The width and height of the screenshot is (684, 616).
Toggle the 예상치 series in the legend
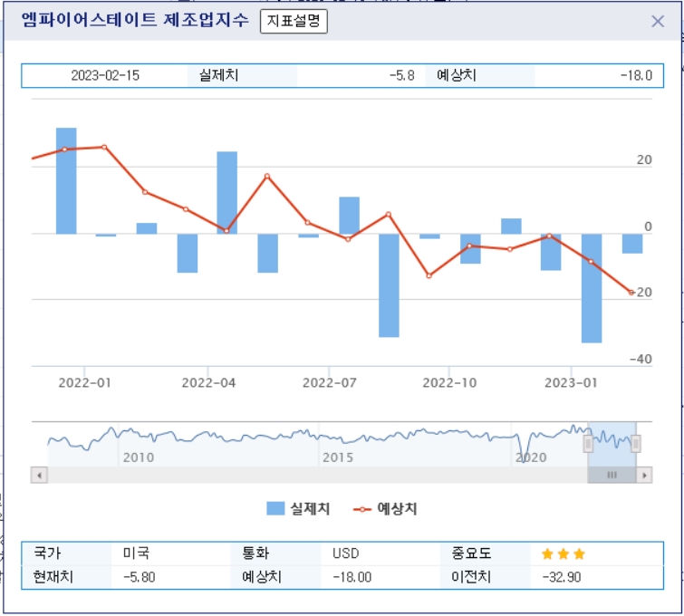tap(385, 508)
